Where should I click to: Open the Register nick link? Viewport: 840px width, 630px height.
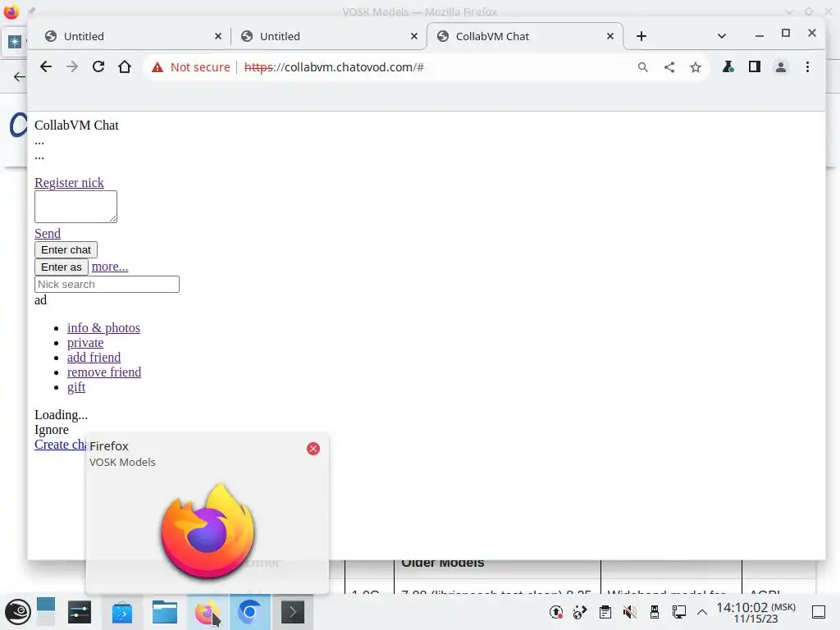tap(69, 183)
